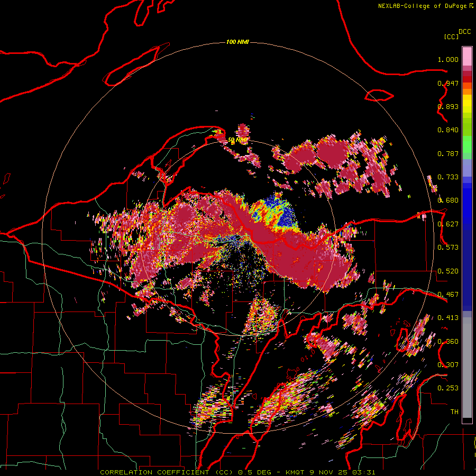Pick the light pink swatch at the top of the color bar
Screen dimensions: 476x476
click(467, 57)
